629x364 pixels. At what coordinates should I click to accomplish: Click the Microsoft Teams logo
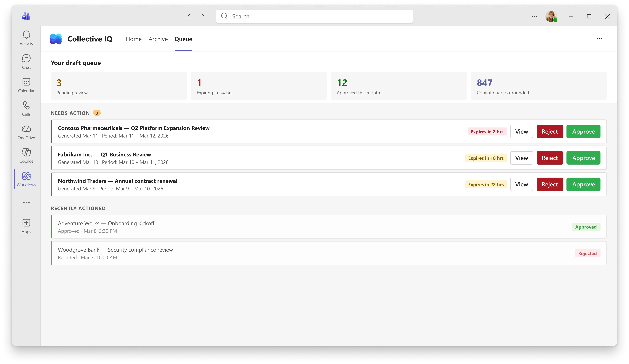(26, 16)
